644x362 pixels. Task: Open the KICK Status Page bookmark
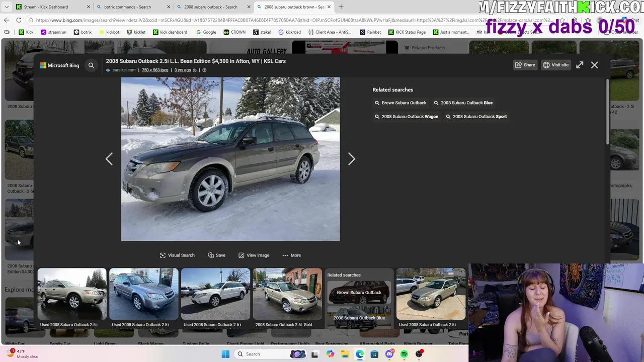(407, 32)
